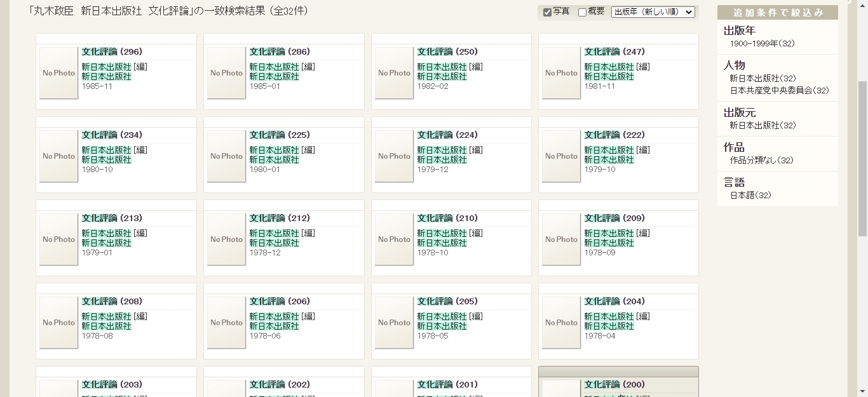Click editor link 新日本出版社 in 文化評論 (213) card
Screen dimensions: 868x397
coord(106,233)
